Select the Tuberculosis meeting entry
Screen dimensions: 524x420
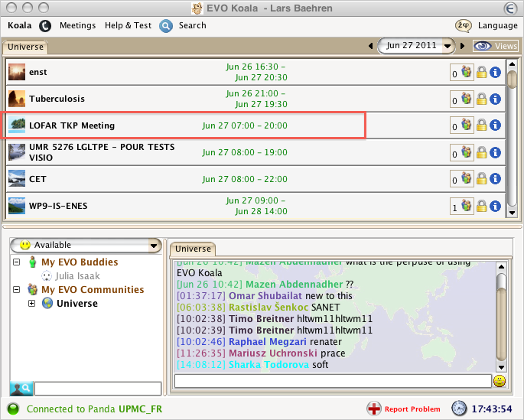point(255,99)
